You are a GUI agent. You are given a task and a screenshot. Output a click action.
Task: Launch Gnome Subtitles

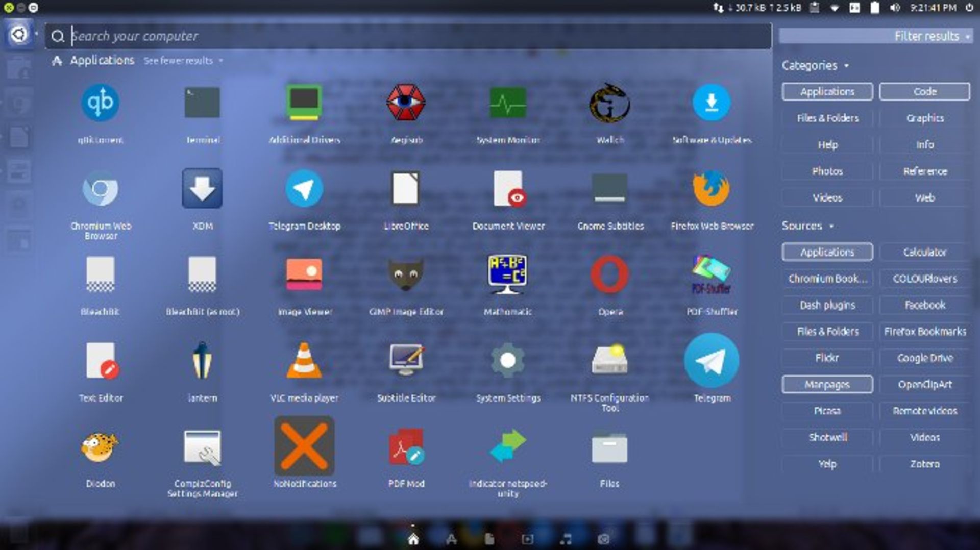[610, 189]
